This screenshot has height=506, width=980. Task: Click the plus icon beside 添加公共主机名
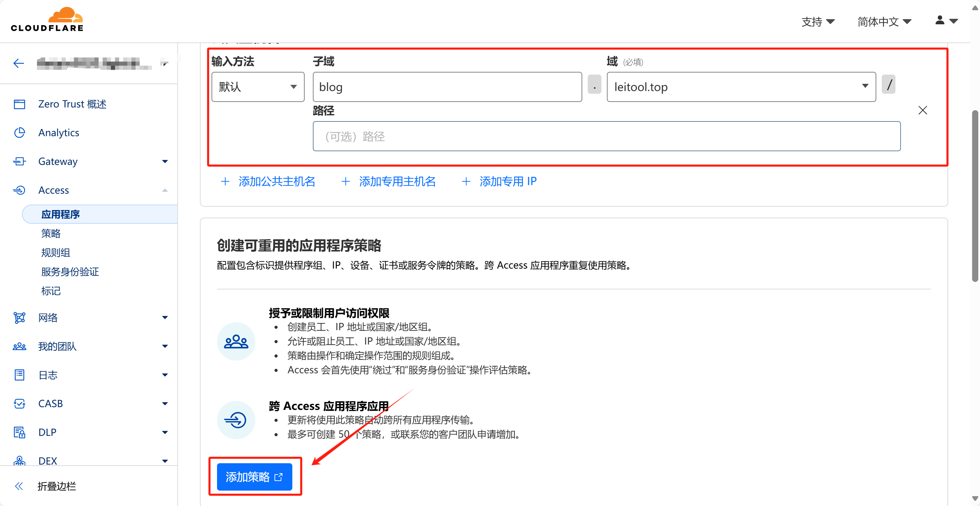[x=225, y=181]
